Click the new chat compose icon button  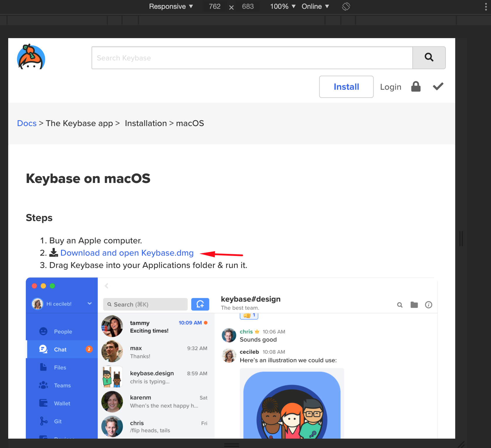(x=200, y=304)
